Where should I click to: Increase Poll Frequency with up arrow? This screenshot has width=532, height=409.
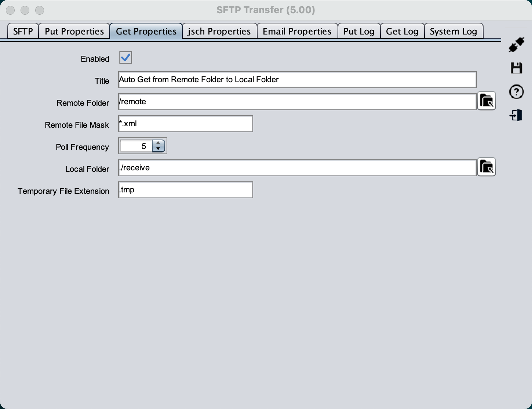(x=158, y=143)
